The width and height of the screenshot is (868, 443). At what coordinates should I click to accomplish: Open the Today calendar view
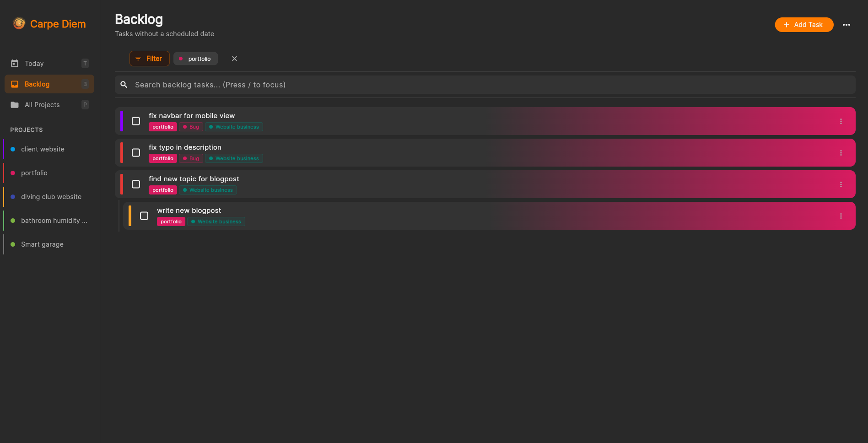[x=34, y=64]
